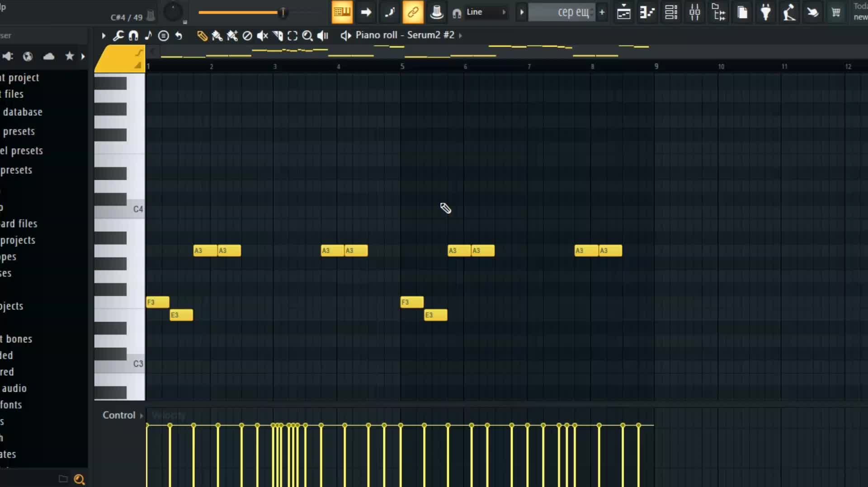This screenshot has width=868, height=487.
Task: Click the touch controller hand icon
Action: click(813, 12)
